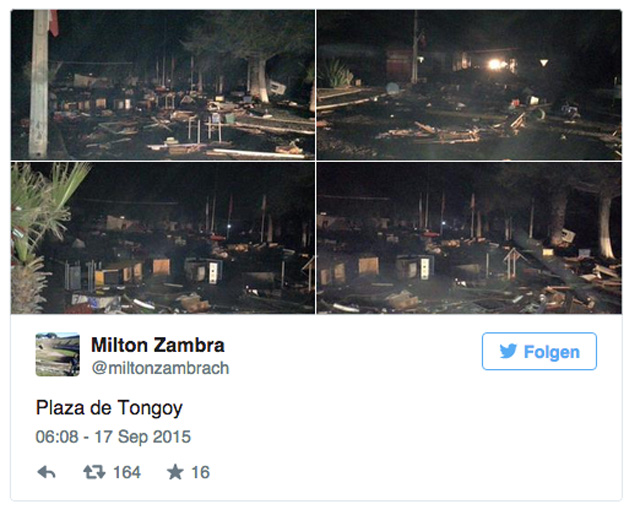Open tweet permalink via 06:08 time
The height and width of the screenshot is (515, 640).
point(57,437)
